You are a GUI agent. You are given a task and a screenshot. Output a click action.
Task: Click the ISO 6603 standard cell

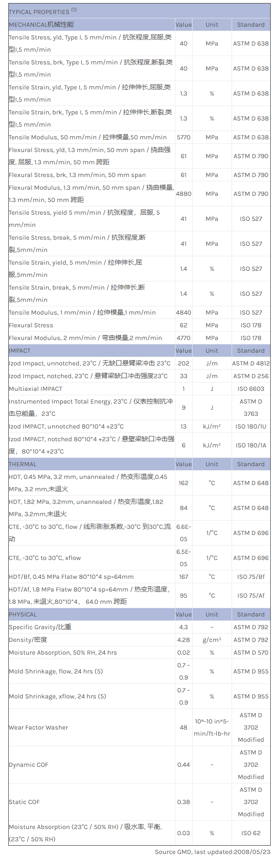point(251,389)
